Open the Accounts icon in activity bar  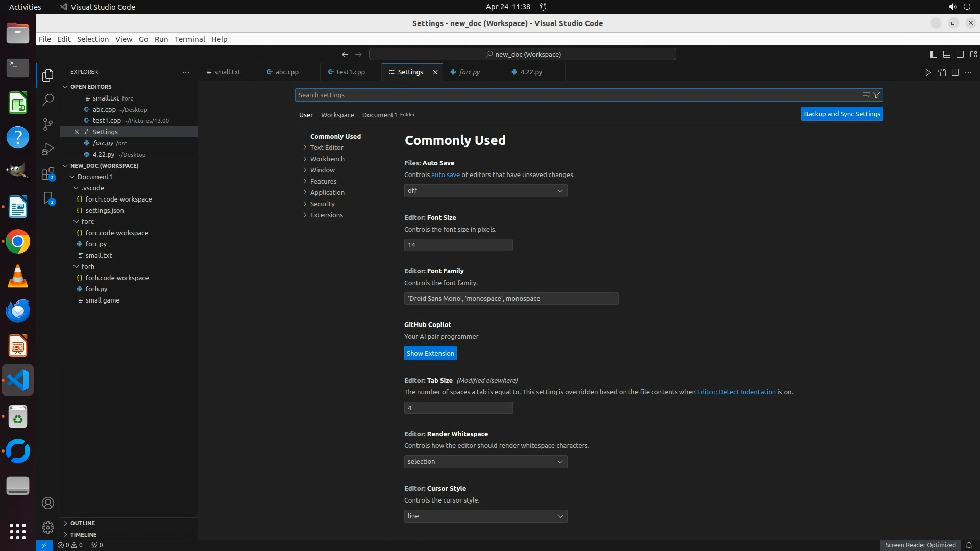click(48, 503)
